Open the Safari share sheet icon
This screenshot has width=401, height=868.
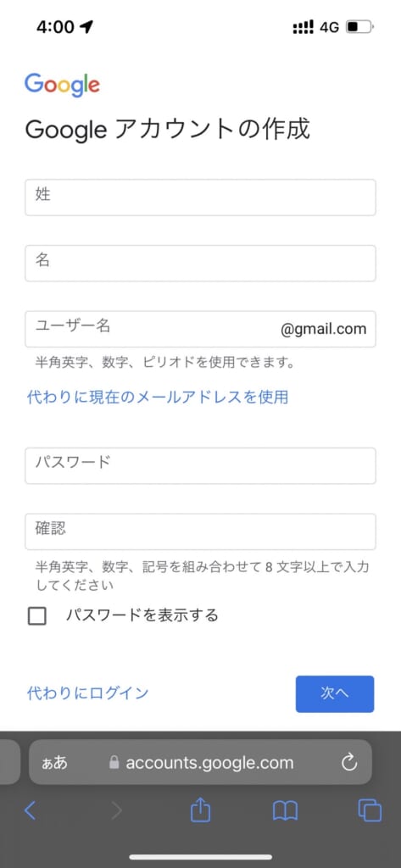pos(200,810)
